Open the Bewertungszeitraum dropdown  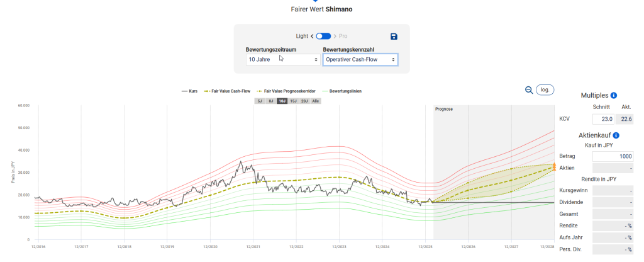click(x=282, y=59)
